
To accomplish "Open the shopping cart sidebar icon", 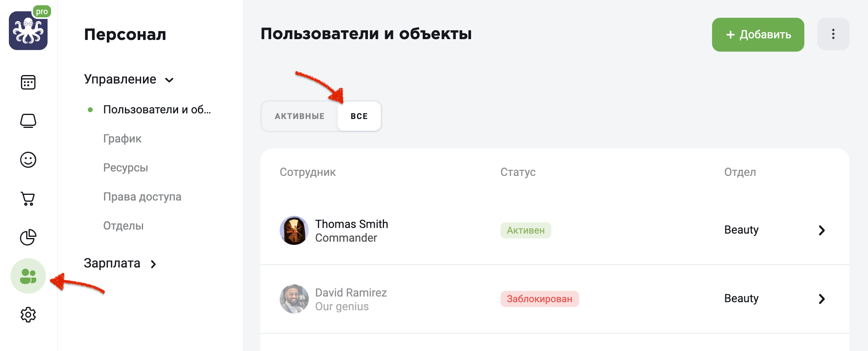I will coord(28,198).
